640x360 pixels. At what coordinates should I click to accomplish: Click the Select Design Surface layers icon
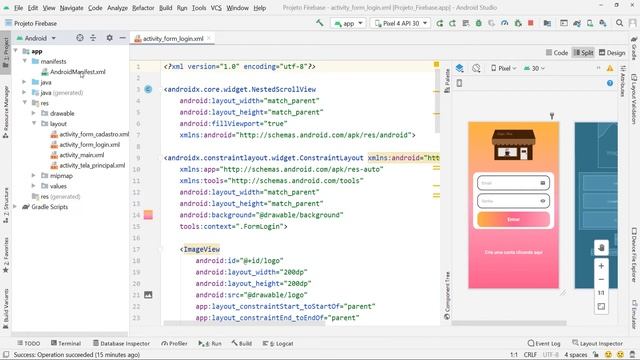click(460, 68)
